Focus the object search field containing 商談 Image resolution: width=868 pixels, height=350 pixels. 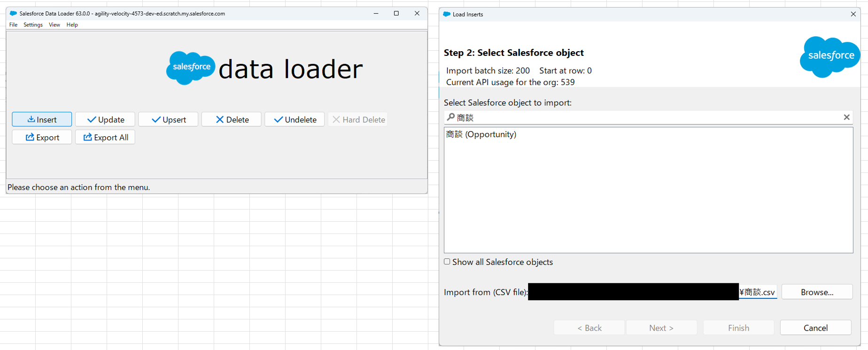pyautogui.click(x=648, y=117)
